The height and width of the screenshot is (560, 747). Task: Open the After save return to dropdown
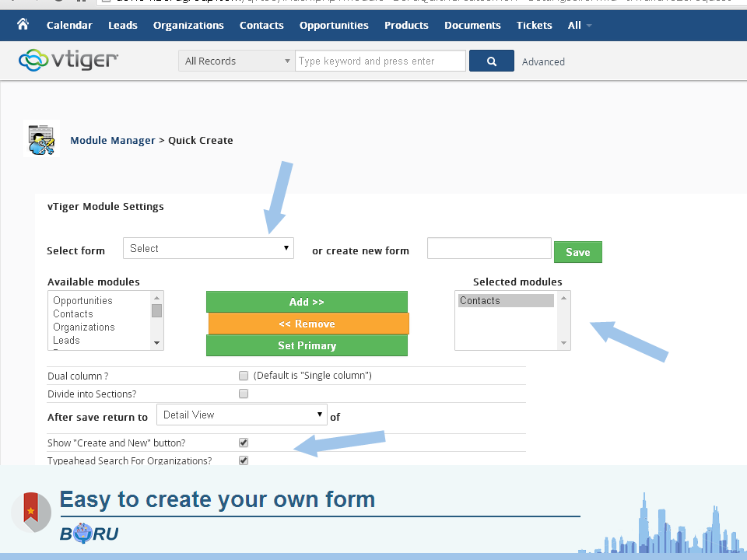pos(241,415)
